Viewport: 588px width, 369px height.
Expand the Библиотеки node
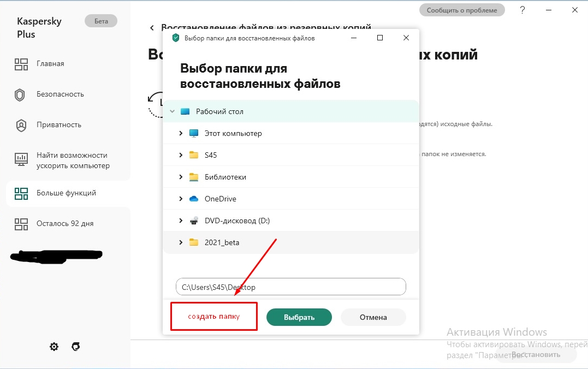181,177
